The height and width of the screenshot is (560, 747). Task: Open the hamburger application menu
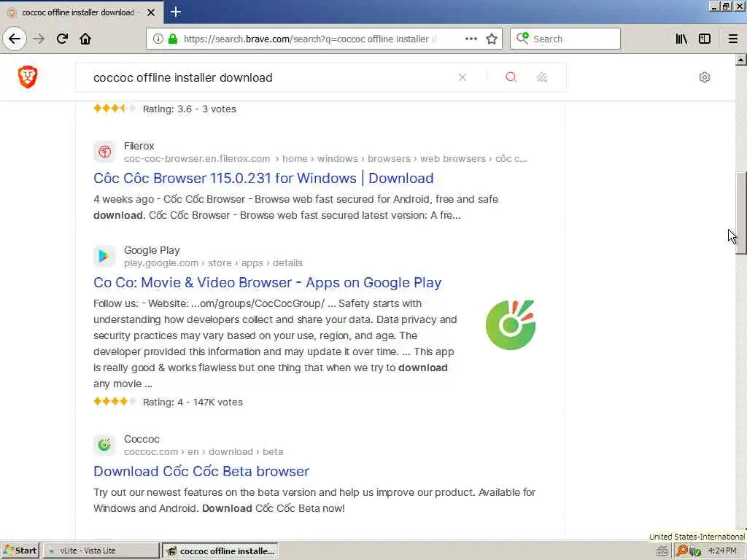point(733,39)
